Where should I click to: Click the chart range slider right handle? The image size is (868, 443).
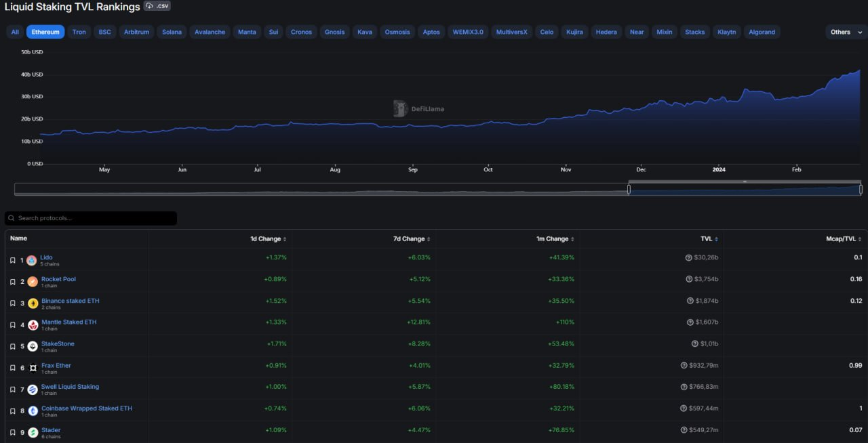tap(861, 189)
